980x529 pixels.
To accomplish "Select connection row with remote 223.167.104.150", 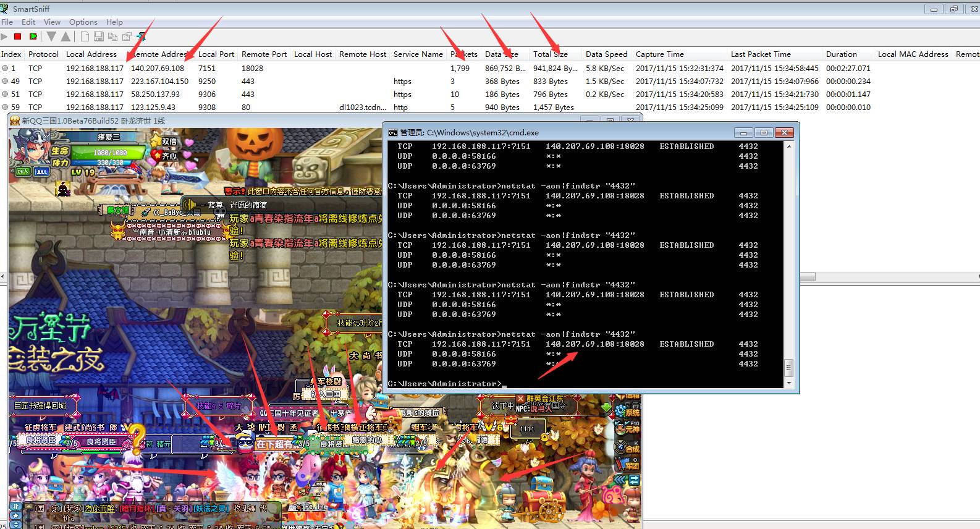I will click(x=490, y=82).
